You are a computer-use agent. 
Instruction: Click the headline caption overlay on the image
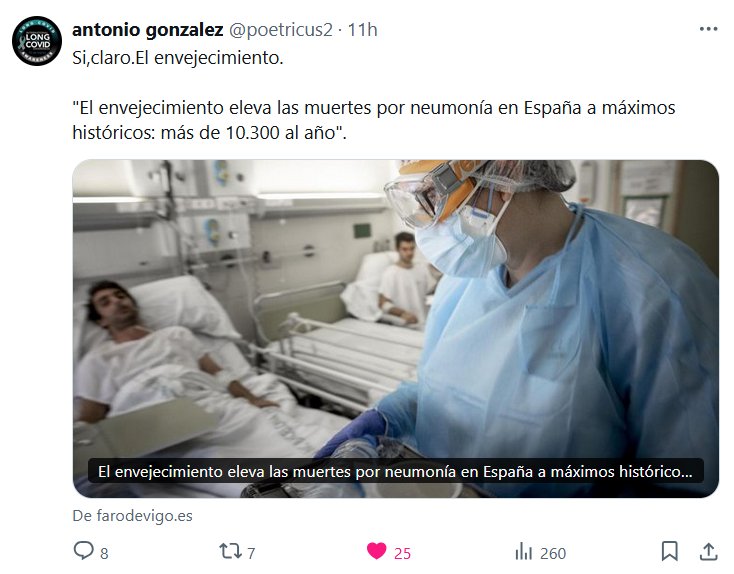click(396, 471)
